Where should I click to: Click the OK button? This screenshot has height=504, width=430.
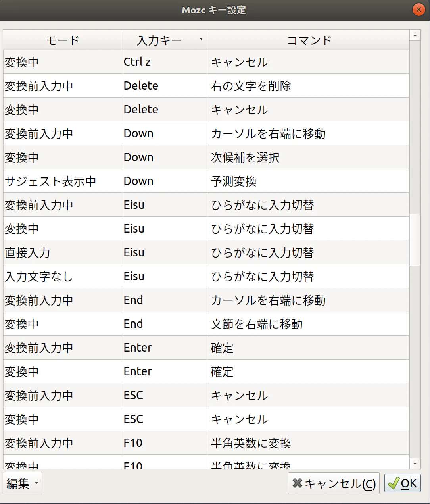[402, 483]
